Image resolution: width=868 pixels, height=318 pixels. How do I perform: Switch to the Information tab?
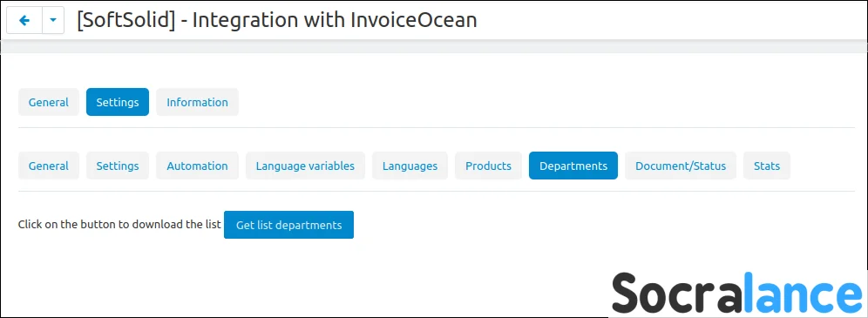click(197, 102)
